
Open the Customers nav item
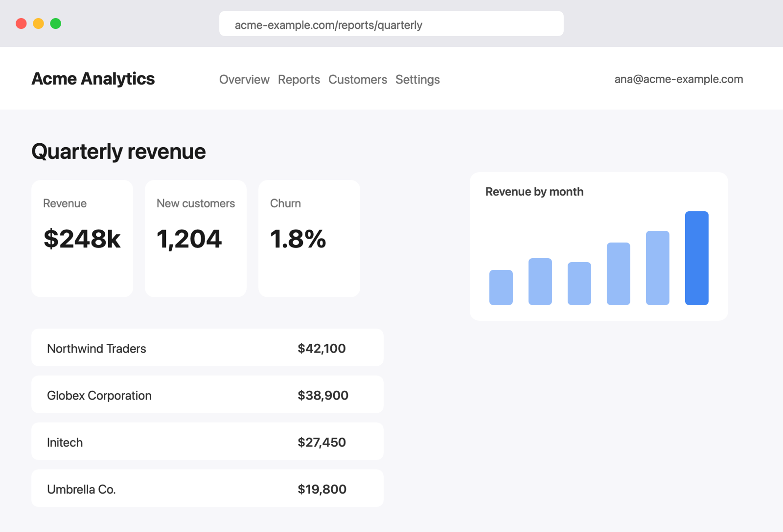pos(358,79)
